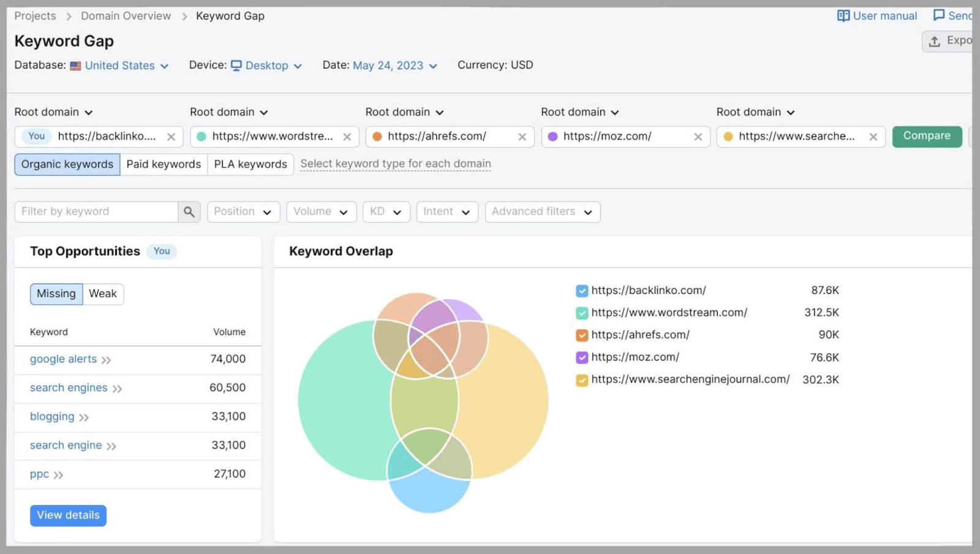Remove the ahrefs.com domain with its X icon
Viewport: 980px width, 554px height.
tap(522, 137)
